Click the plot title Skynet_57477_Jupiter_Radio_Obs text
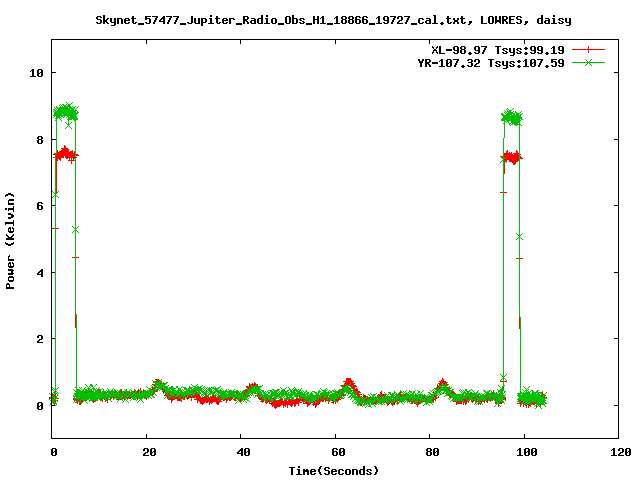The image size is (640, 480). point(333,20)
